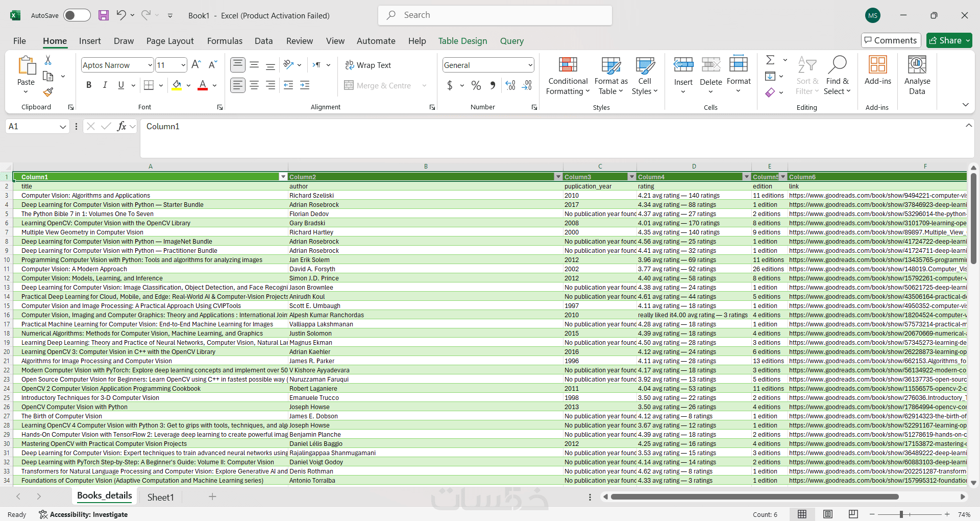This screenshot has height=521, width=980.
Task: Decrease font size with the smaller A icon
Action: tap(213, 64)
